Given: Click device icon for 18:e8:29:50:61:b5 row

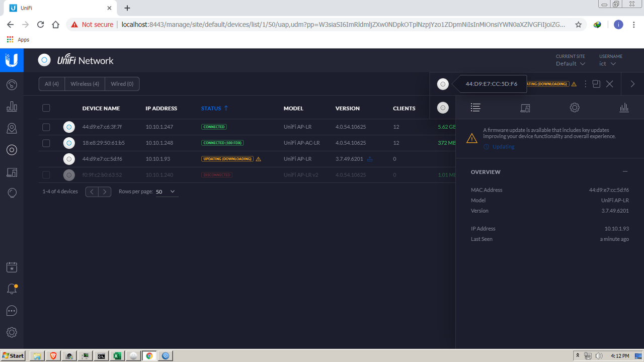Looking at the screenshot, I should [69, 143].
